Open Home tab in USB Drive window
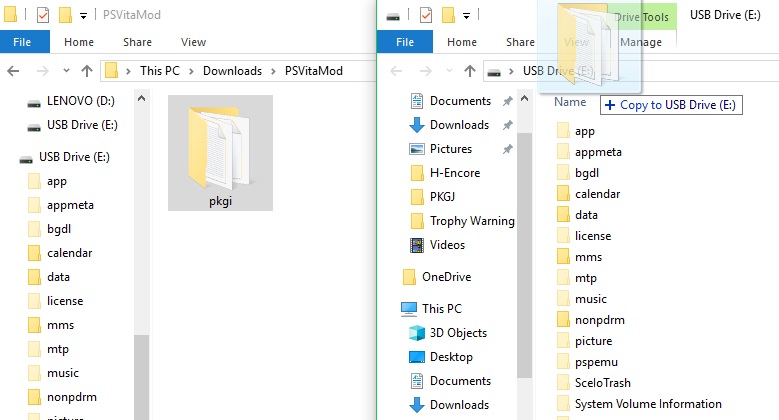779x420 pixels. coord(462,42)
